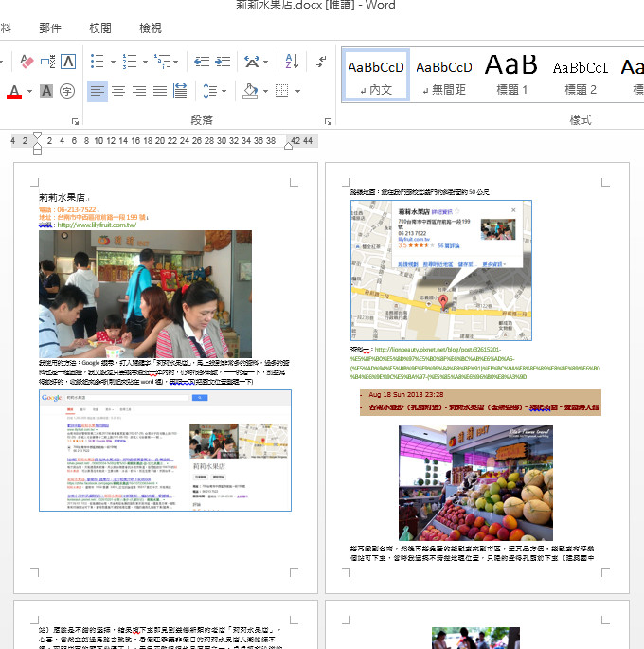
Task: Toggle align left paragraph alignment
Action: tap(98, 91)
